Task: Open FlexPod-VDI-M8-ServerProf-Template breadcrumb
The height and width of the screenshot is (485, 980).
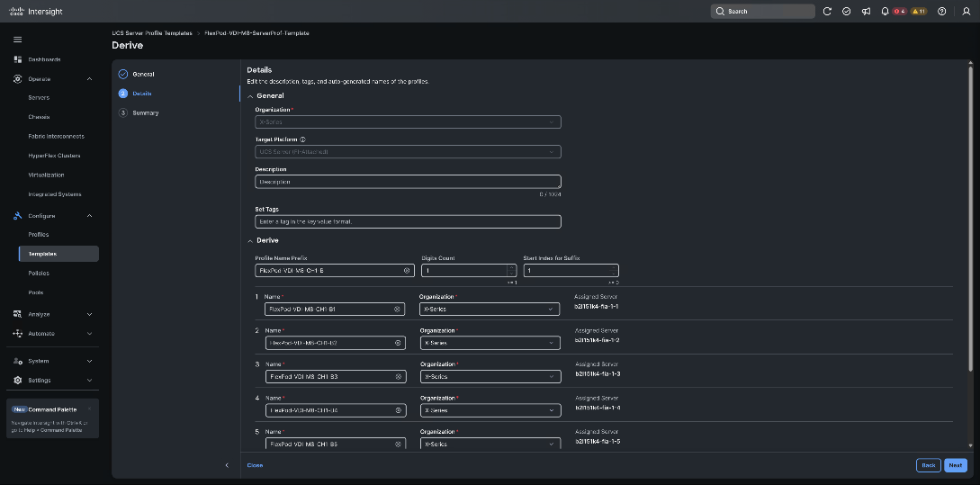Action: pyautogui.click(x=256, y=33)
